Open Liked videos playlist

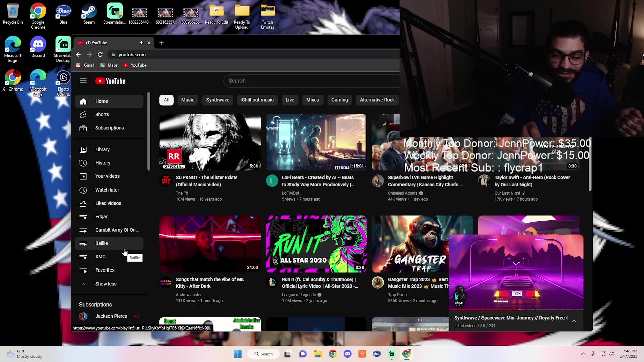coord(109,203)
